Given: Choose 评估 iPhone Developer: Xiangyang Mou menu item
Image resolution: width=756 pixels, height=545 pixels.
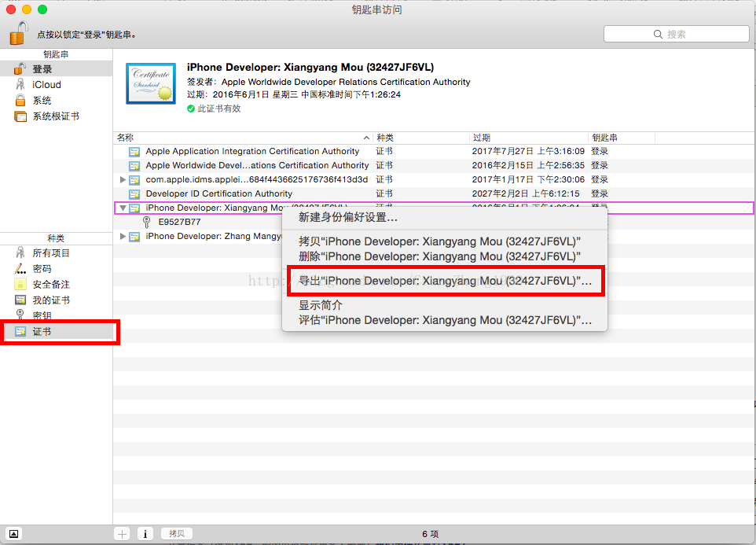Looking at the screenshot, I should [x=445, y=320].
